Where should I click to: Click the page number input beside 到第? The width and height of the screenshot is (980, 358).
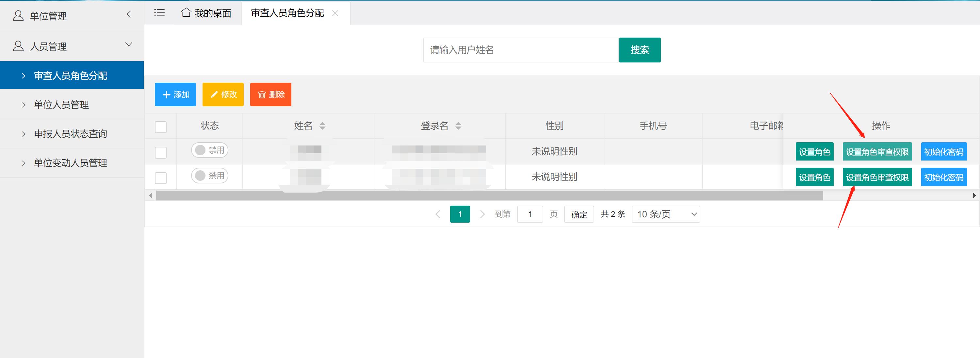pos(530,214)
